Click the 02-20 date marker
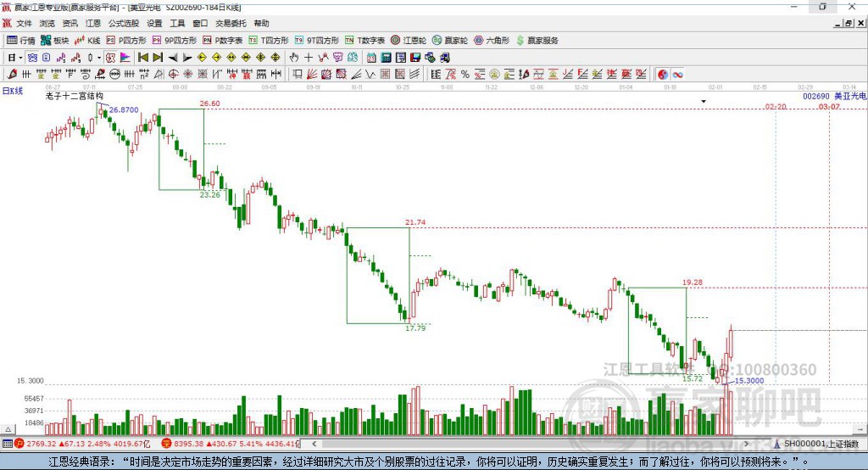Viewport: 868px width, 470px height. point(775,106)
